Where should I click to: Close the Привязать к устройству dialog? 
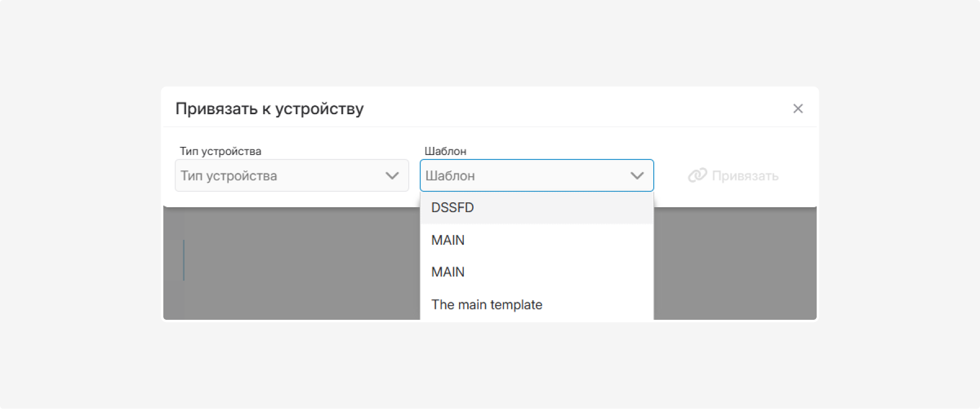pyautogui.click(x=798, y=109)
